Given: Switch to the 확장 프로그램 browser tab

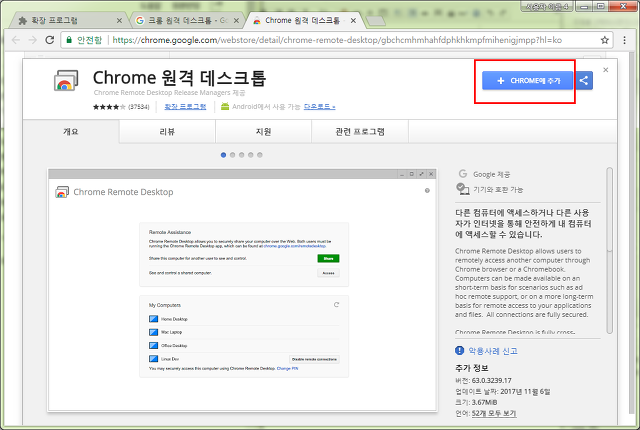Looking at the screenshot, I should pos(65,20).
